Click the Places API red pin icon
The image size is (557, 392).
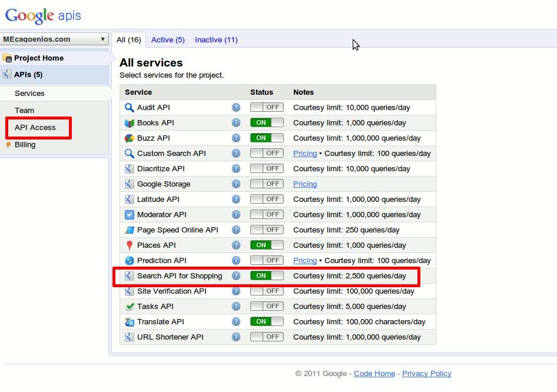pos(130,245)
